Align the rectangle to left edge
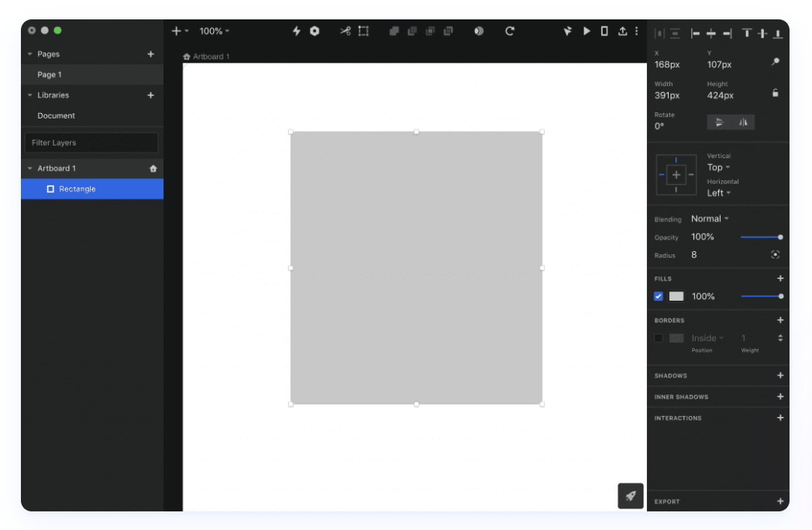The width and height of the screenshot is (812, 530). pos(696,33)
